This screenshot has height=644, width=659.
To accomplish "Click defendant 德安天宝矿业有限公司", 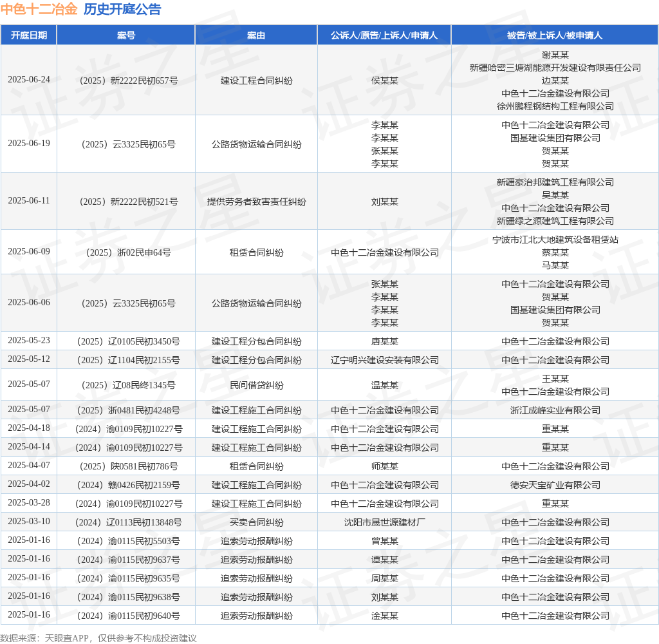I will point(555,486).
